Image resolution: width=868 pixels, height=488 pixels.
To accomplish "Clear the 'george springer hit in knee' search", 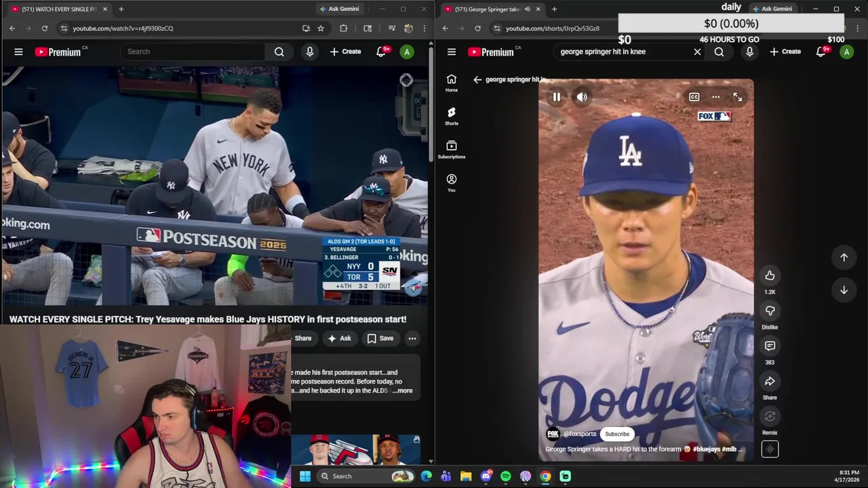I will point(697,52).
